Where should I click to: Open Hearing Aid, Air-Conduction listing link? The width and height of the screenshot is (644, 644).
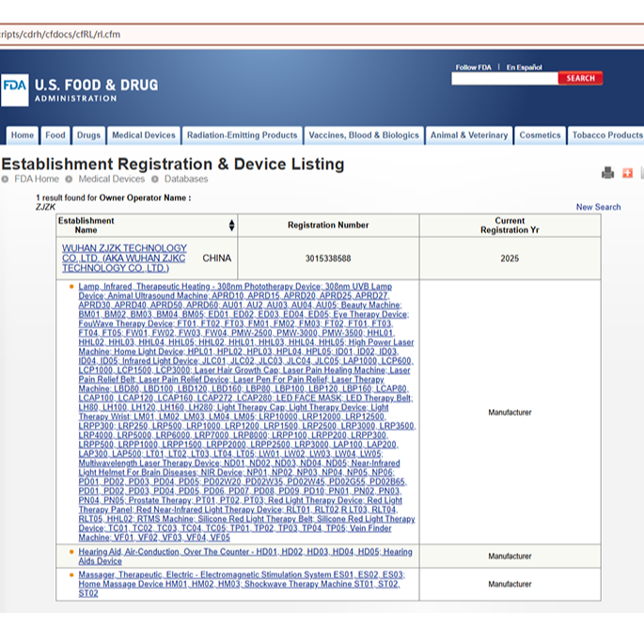245,557
